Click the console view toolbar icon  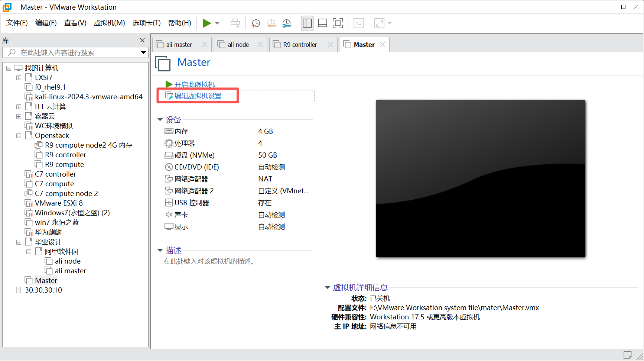(x=358, y=23)
